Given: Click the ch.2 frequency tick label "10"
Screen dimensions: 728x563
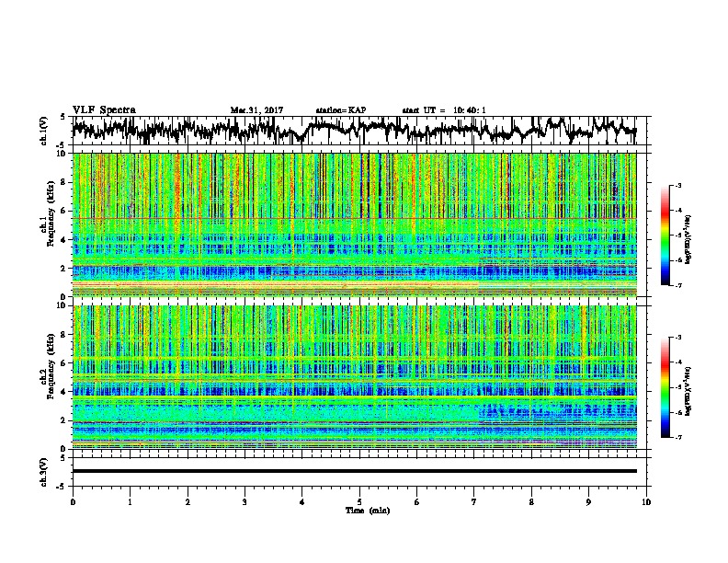Looking at the screenshot, I should click(63, 305).
